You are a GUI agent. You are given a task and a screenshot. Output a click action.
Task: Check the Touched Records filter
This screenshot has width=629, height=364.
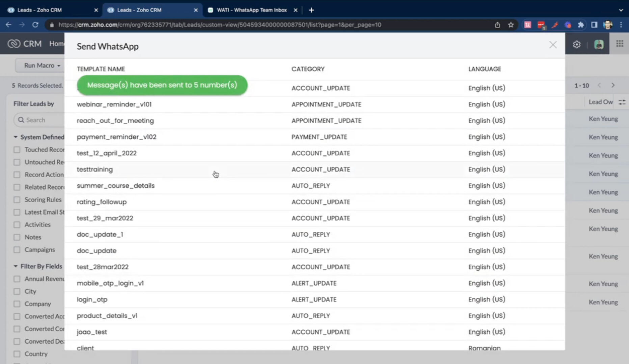[x=17, y=150]
